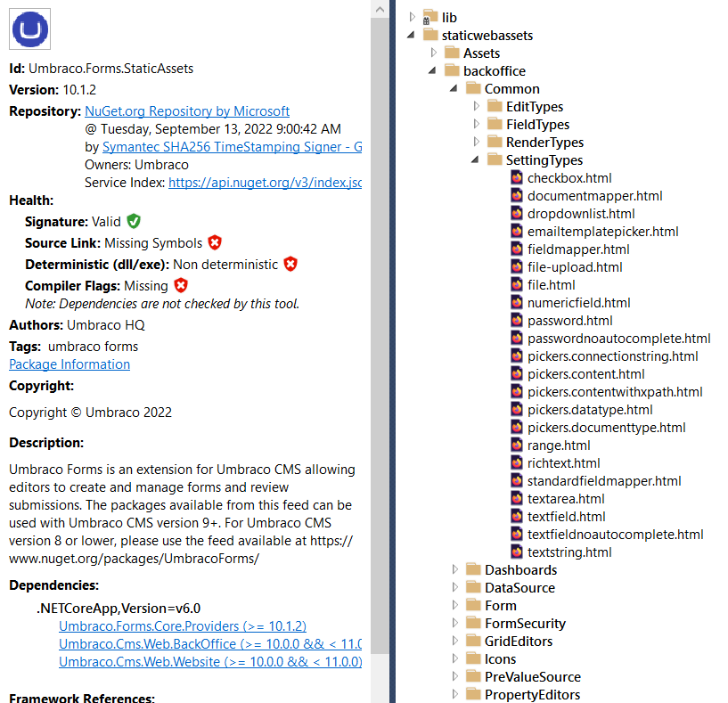Open NuGet.org Repository by Microsoft link
The width and height of the screenshot is (728, 703).
(x=187, y=111)
